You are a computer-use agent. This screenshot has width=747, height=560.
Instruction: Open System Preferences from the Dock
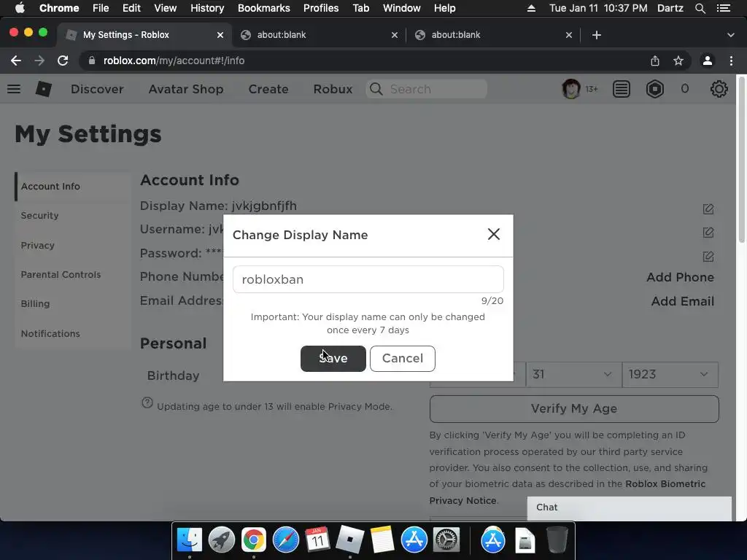point(446,540)
